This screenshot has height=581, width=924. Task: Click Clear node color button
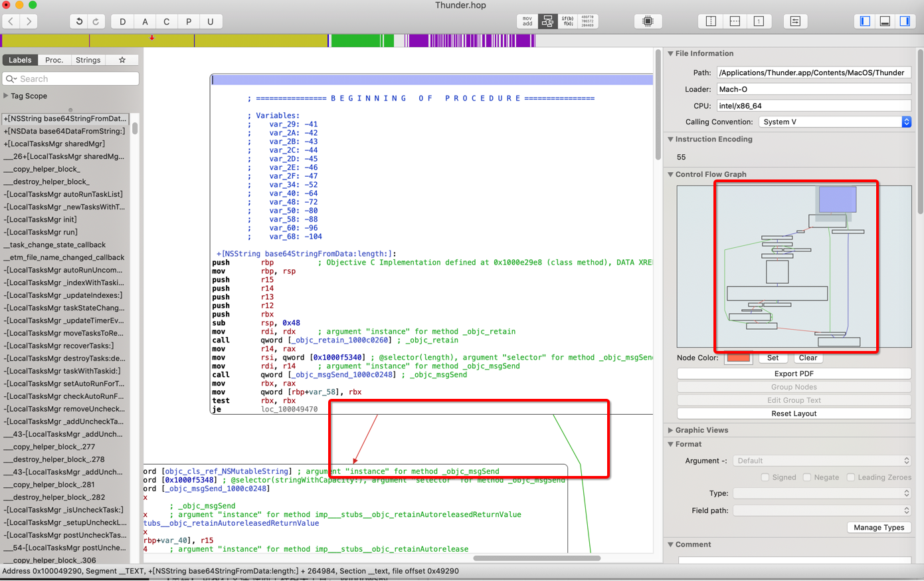[808, 358]
